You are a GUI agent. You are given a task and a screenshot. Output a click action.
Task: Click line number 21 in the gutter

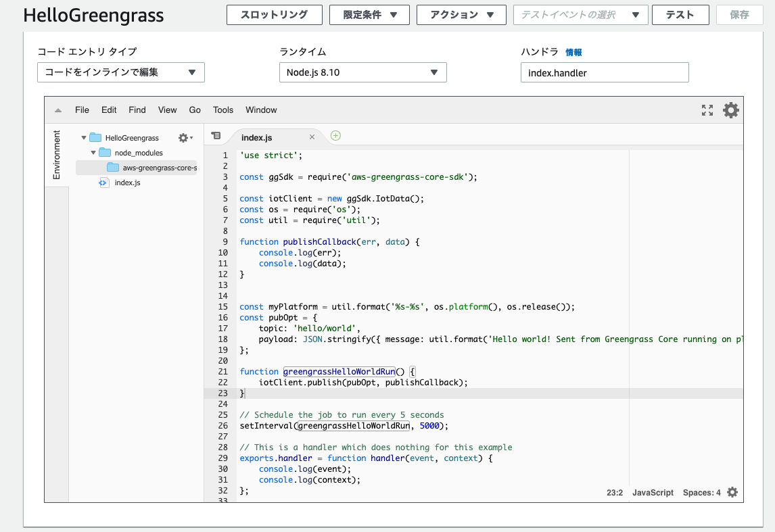coord(223,372)
